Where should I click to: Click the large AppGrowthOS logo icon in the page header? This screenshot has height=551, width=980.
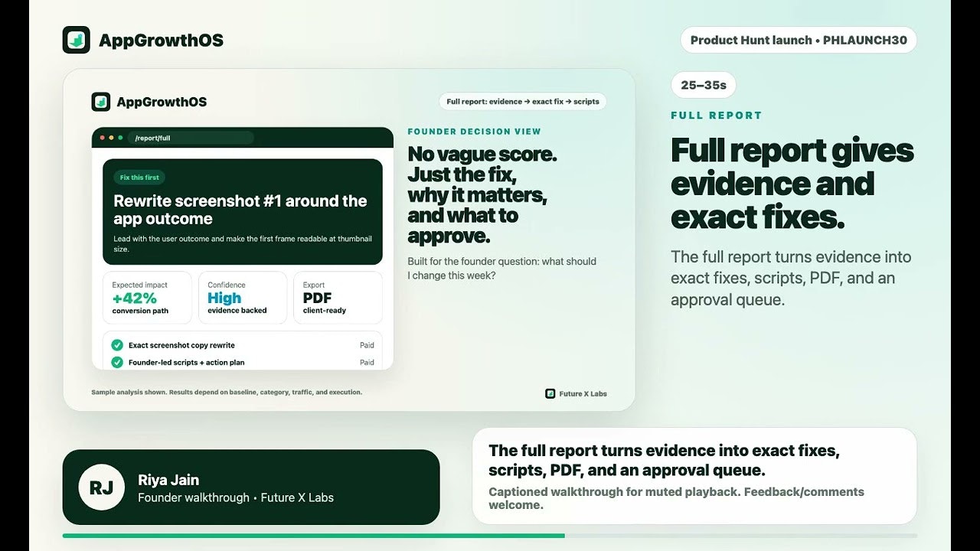(77, 40)
